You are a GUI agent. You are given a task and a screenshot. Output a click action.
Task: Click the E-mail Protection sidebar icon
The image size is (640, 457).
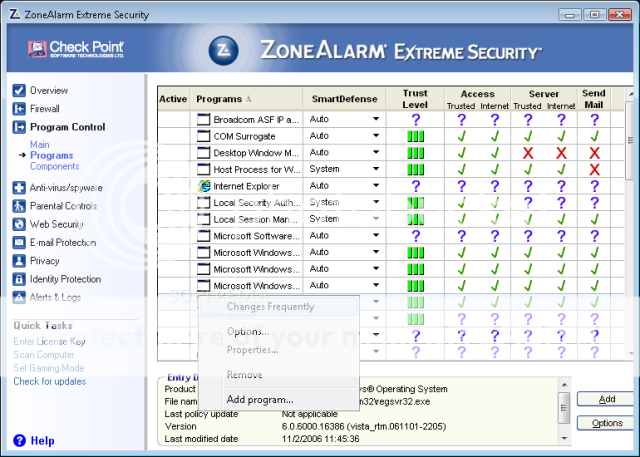[19, 242]
